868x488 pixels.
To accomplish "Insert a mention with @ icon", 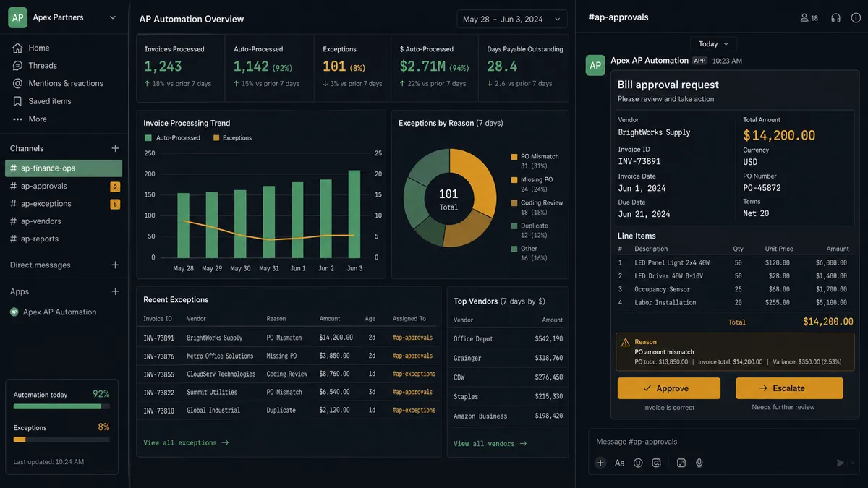I will [656, 463].
